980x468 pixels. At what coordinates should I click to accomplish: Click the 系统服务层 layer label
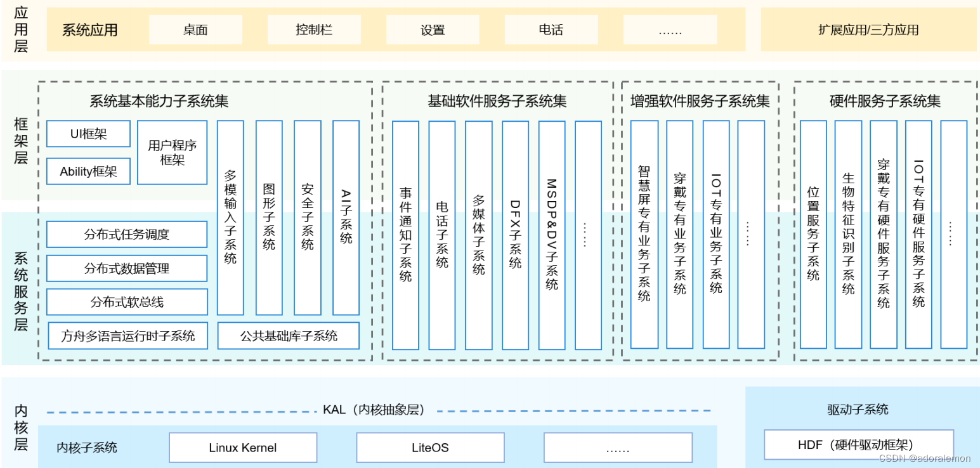point(21,292)
